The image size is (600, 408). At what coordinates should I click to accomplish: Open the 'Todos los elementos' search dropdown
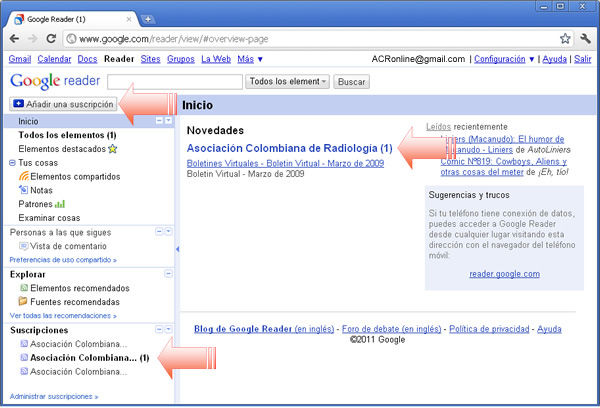(288, 81)
